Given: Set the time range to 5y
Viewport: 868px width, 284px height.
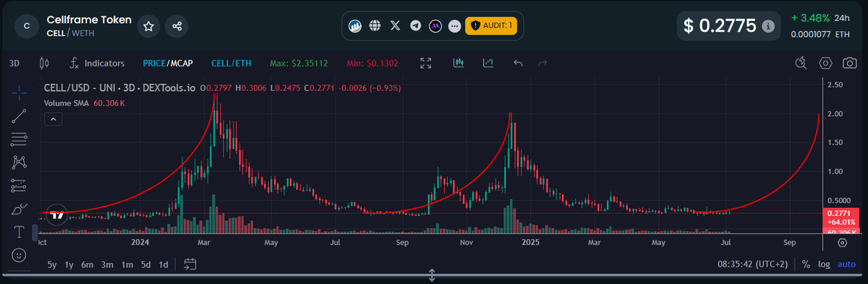Looking at the screenshot, I should tap(51, 264).
